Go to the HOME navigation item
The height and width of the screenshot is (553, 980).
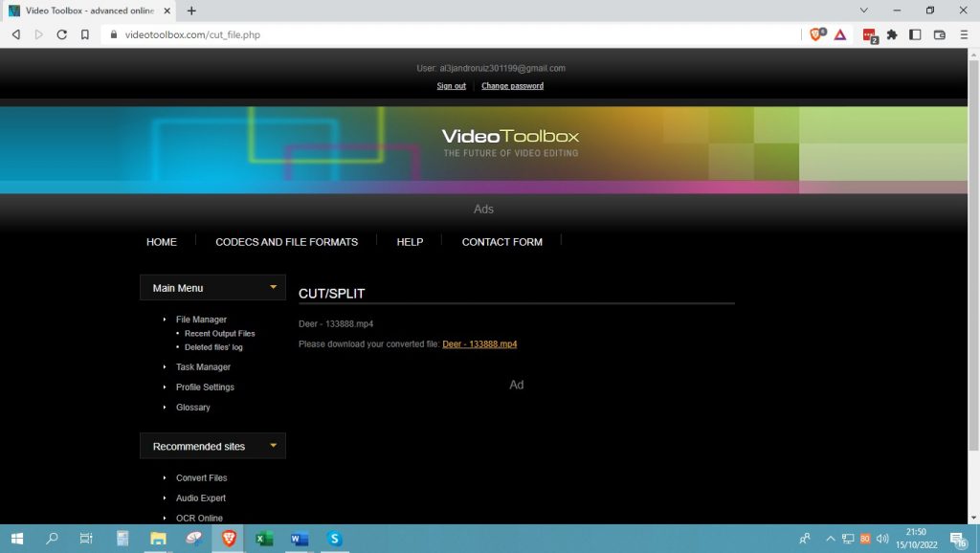[162, 242]
